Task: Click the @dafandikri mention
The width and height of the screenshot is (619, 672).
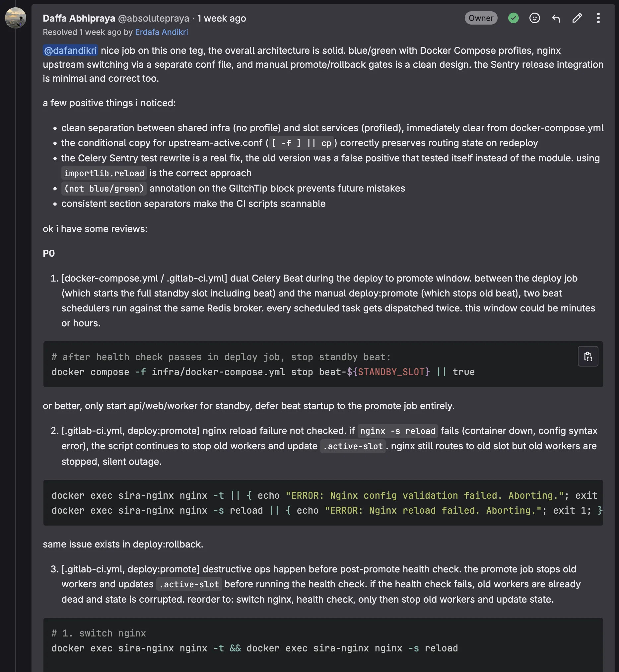Action: (x=70, y=50)
